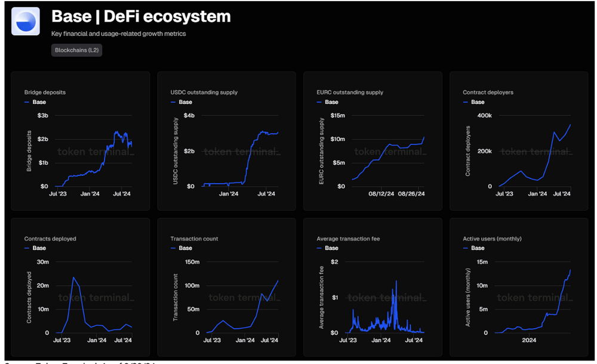Click the Average transaction fee card title

[348, 239]
